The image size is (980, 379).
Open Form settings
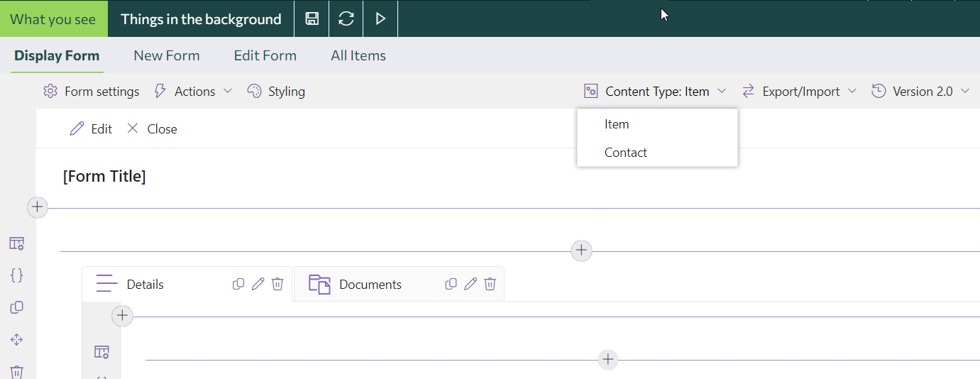pos(91,92)
